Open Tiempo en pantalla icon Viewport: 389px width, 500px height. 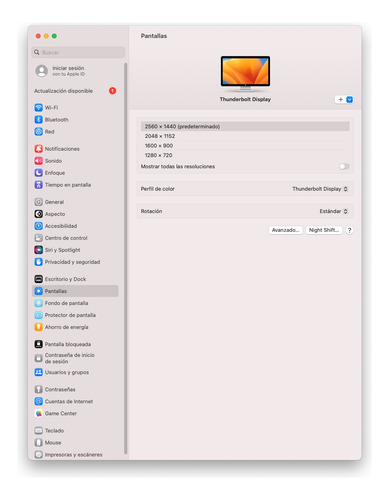click(x=39, y=185)
